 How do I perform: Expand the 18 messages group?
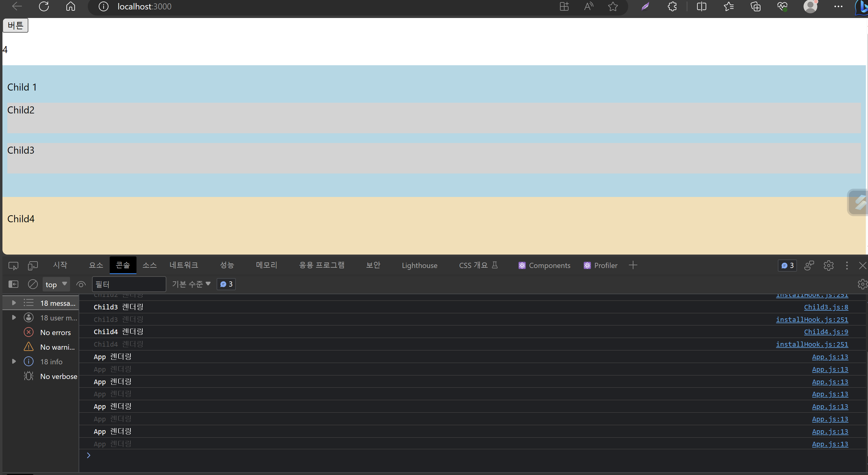pyautogui.click(x=14, y=303)
